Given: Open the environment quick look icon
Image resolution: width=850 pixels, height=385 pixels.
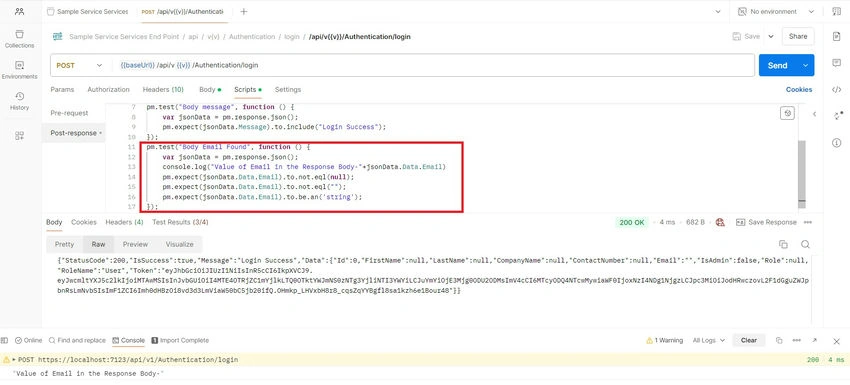Looking at the screenshot, I should [836, 11].
